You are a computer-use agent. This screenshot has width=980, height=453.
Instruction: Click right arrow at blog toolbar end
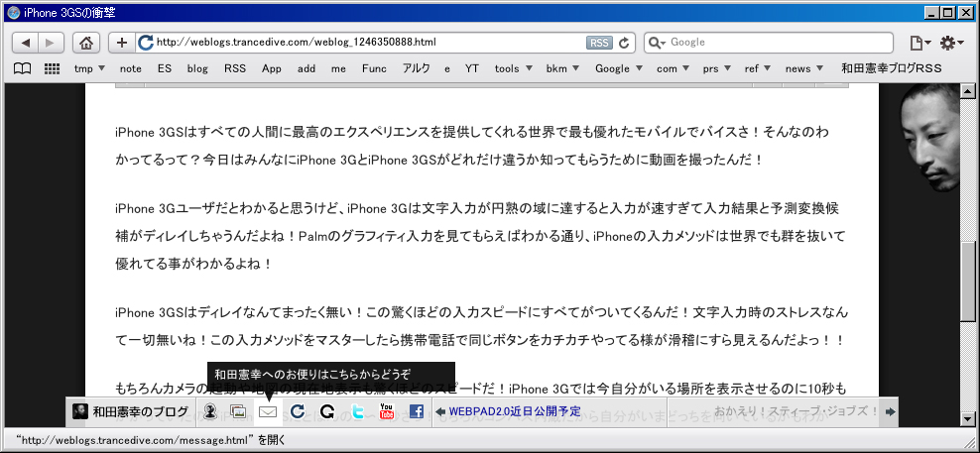pyautogui.click(x=892, y=411)
